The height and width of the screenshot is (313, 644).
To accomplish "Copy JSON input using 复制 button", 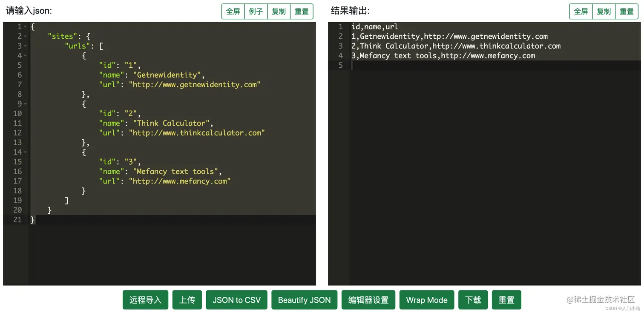I will pyautogui.click(x=279, y=11).
